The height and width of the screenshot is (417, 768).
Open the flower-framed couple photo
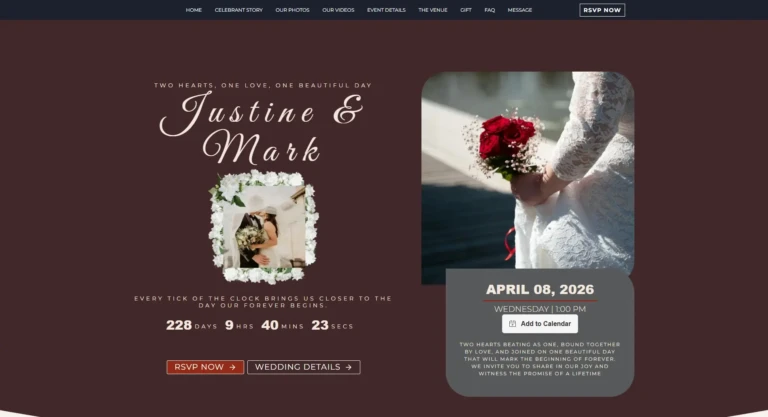coord(264,226)
